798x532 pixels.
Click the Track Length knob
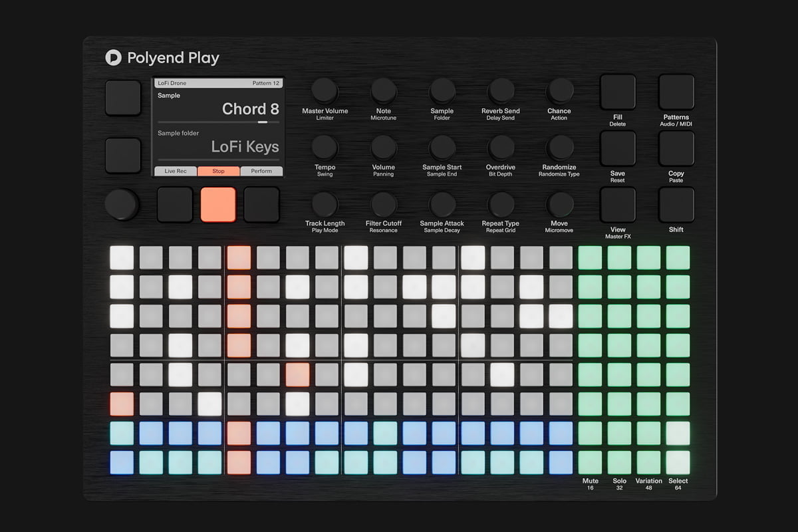325,204
